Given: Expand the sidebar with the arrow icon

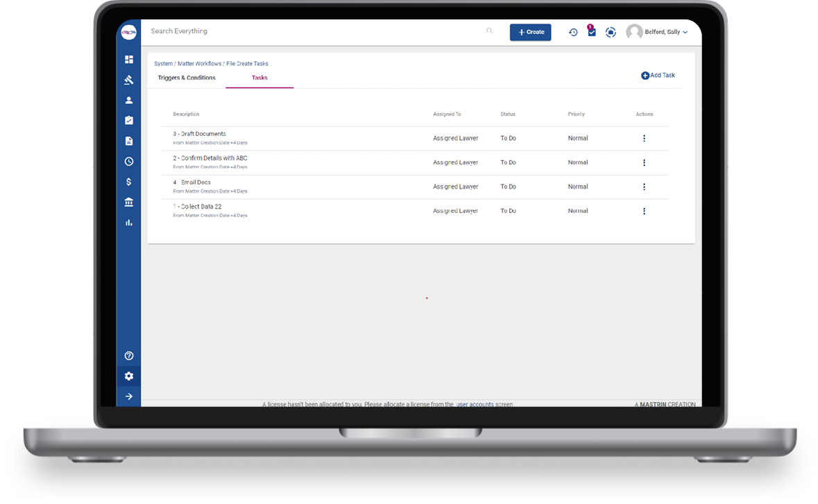Looking at the screenshot, I should click(x=129, y=397).
